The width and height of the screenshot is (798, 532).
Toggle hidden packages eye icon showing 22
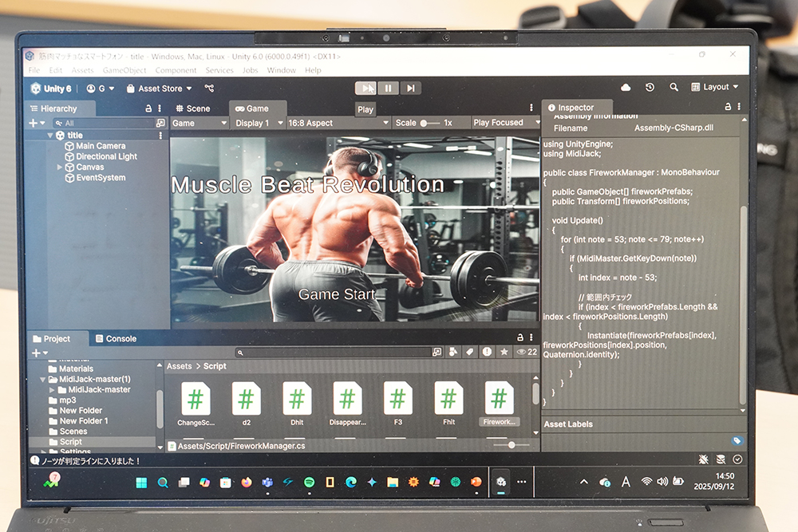pyautogui.click(x=527, y=352)
